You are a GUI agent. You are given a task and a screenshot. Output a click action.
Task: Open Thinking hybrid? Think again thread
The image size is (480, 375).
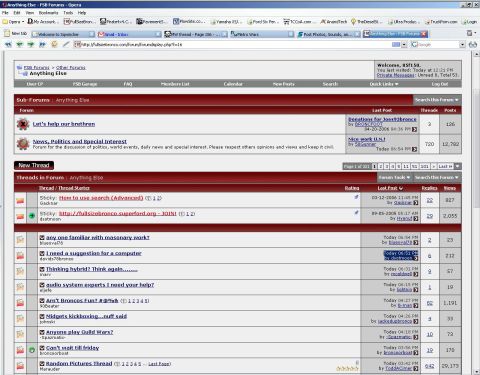92,269
